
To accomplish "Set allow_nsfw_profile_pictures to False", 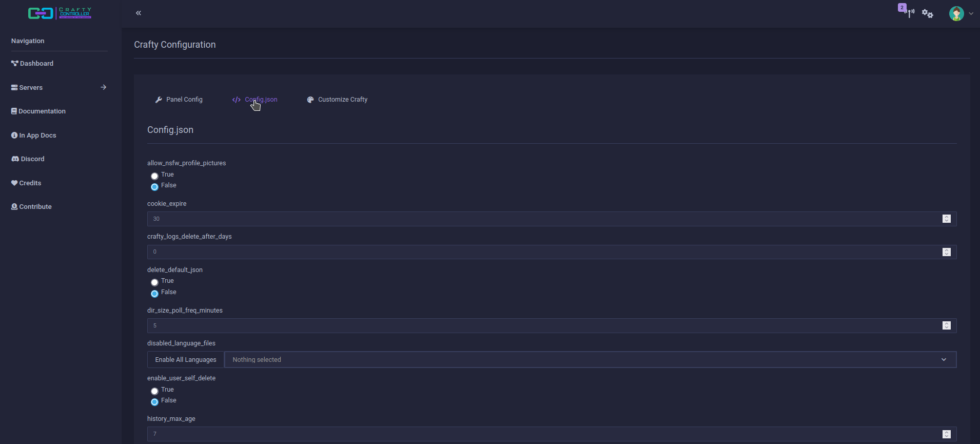I will pyautogui.click(x=154, y=187).
